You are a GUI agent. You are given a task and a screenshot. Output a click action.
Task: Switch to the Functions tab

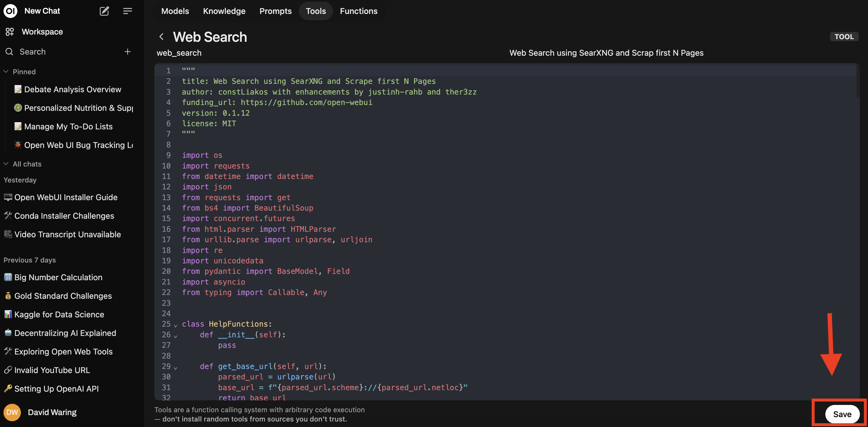pyautogui.click(x=359, y=11)
